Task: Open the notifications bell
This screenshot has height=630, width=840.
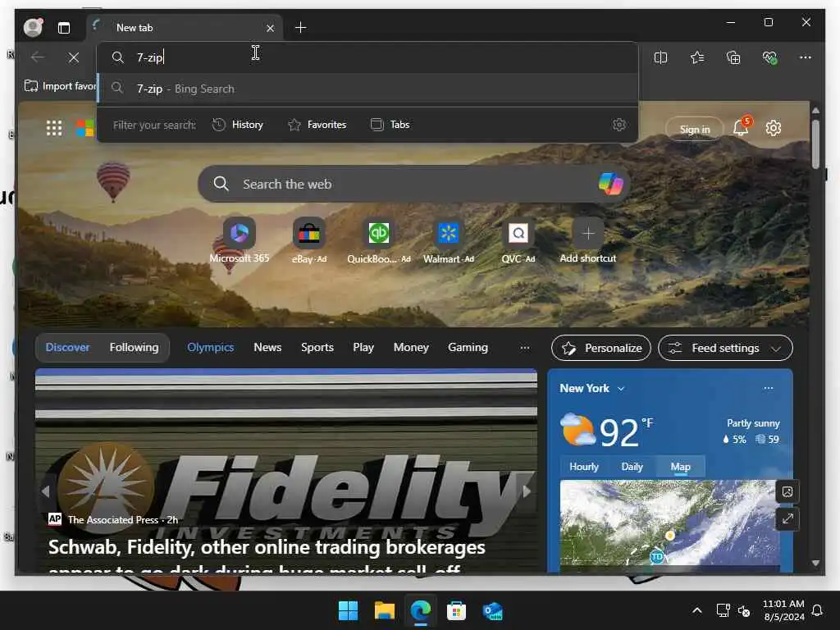Action: coord(741,128)
